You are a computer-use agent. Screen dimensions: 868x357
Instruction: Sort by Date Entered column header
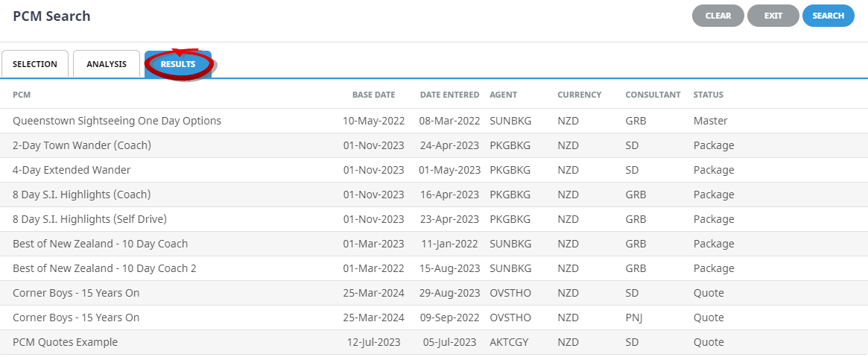click(449, 95)
